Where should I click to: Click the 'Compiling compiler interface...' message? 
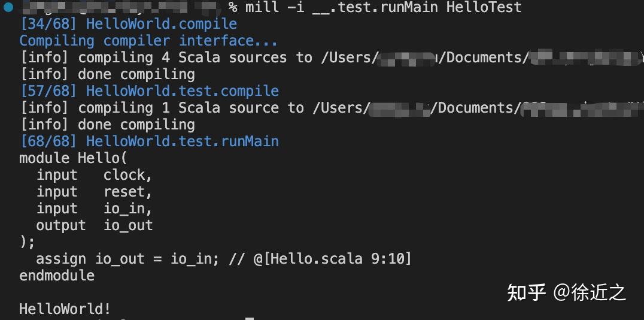pyautogui.click(x=148, y=41)
